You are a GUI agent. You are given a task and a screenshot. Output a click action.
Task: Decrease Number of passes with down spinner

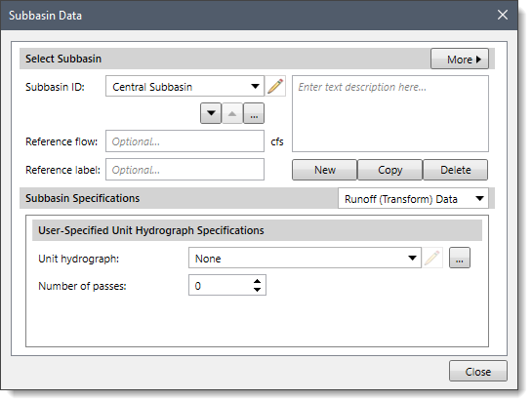[x=257, y=290]
